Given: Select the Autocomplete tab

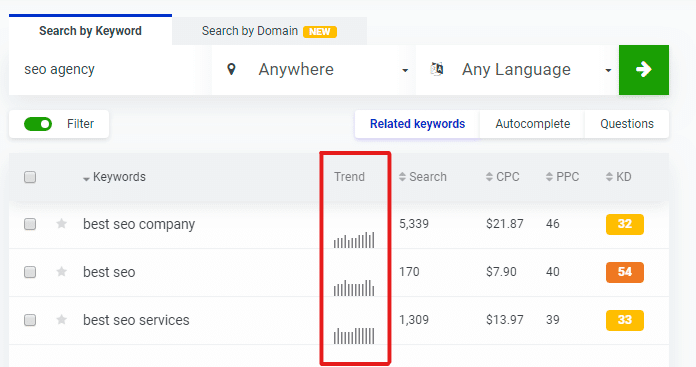Looking at the screenshot, I should point(533,124).
